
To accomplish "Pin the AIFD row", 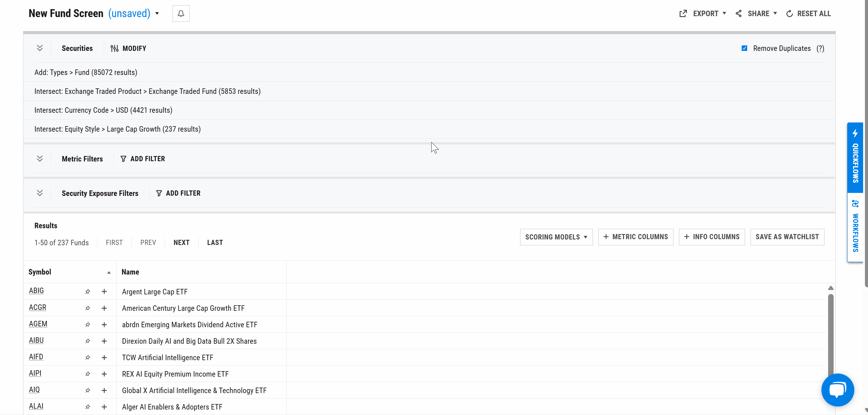I will pos(88,357).
